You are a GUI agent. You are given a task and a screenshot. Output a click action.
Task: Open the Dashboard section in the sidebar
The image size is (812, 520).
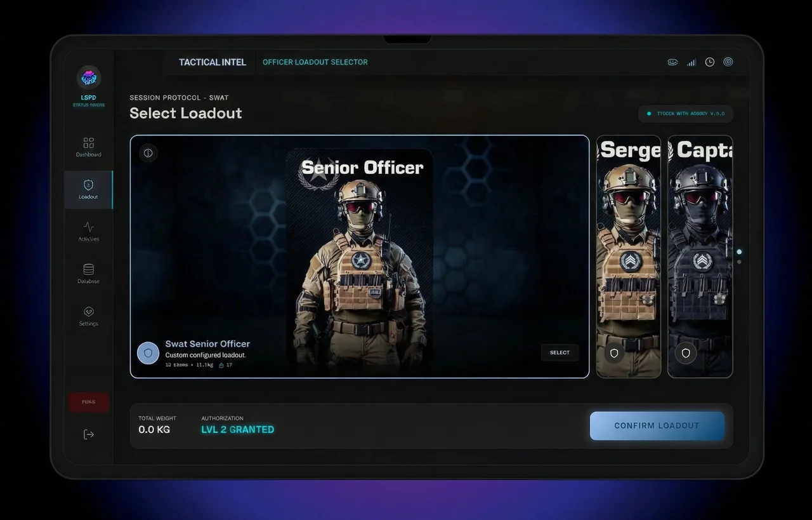pyautogui.click(x=89, y=147)
